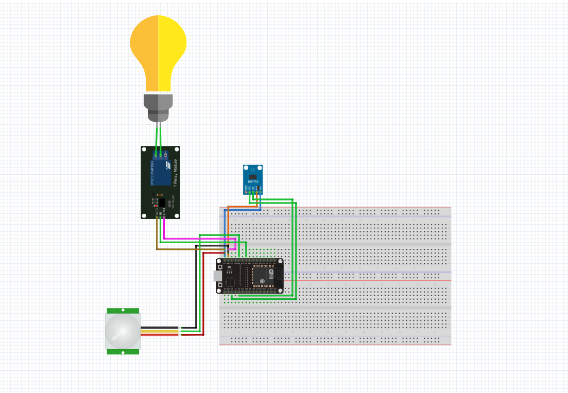Click the brown wire from the relay module
The image size is (568, 393).
[157, 234]
